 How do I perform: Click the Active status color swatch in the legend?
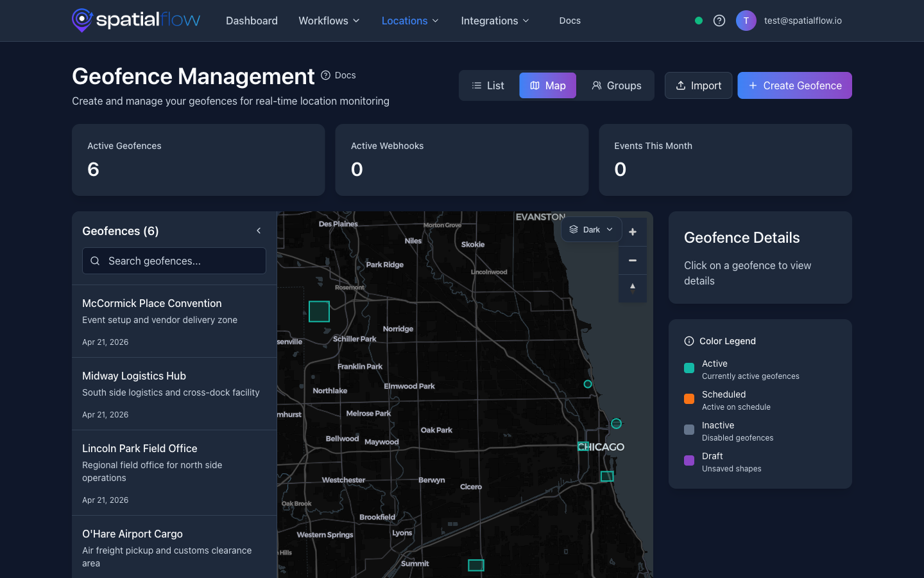[690, 368]
